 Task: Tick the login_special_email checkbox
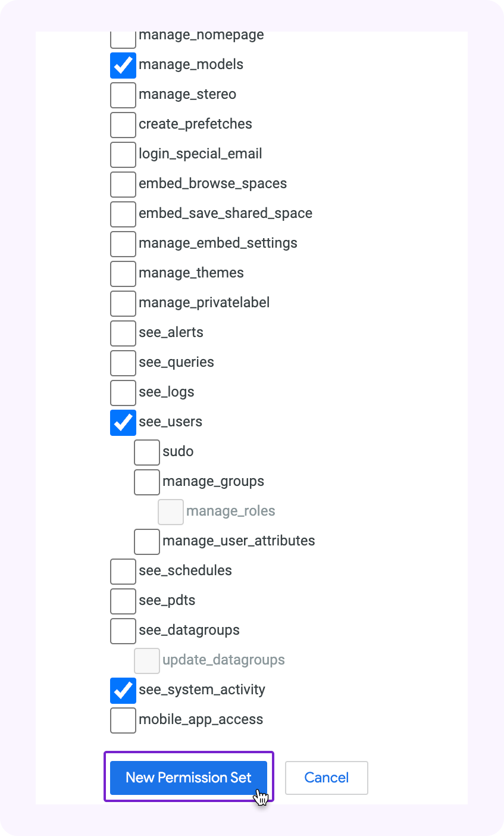point(123,154)
